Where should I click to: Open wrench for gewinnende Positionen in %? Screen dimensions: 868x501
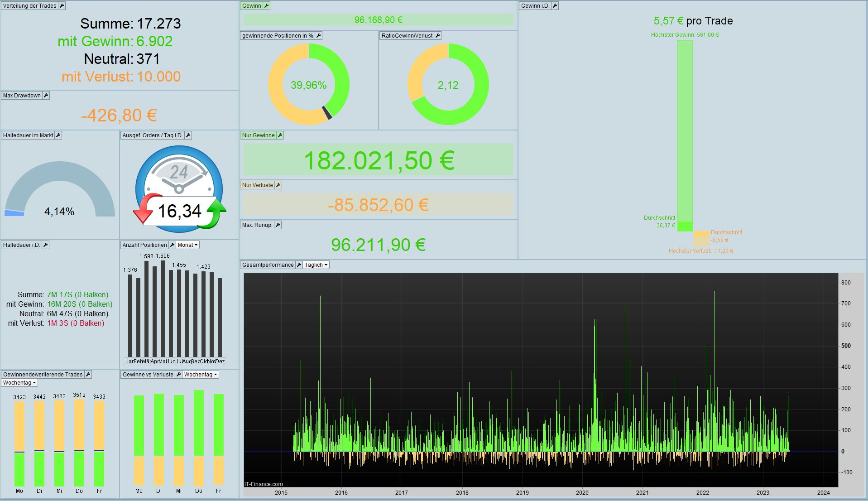(318, 36)
